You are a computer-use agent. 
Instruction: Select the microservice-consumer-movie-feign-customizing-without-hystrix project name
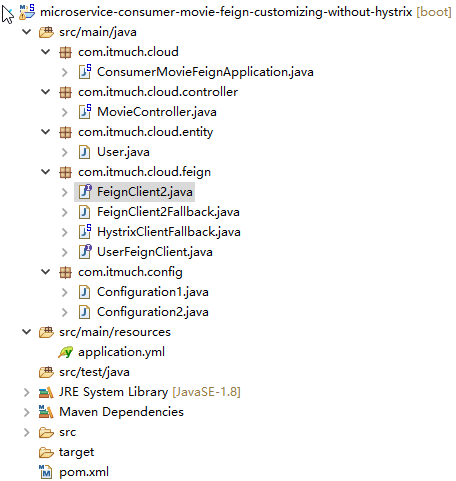[x=226, y=12]
